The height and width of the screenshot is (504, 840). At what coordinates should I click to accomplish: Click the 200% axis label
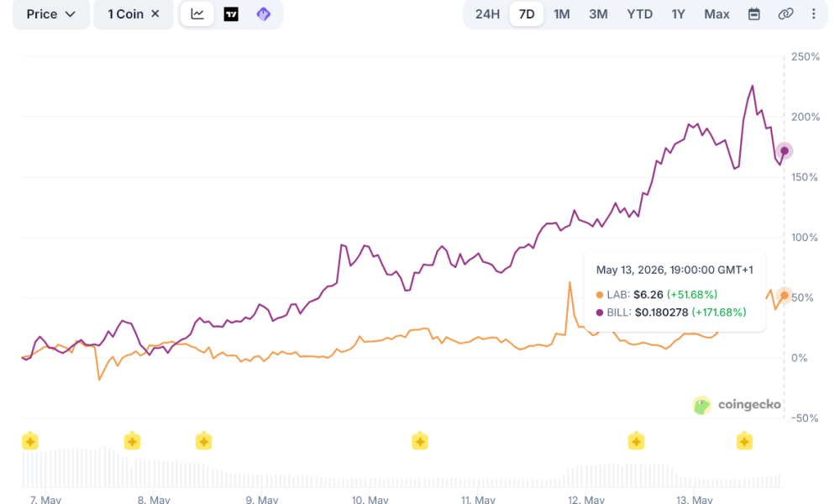[806, 117]
